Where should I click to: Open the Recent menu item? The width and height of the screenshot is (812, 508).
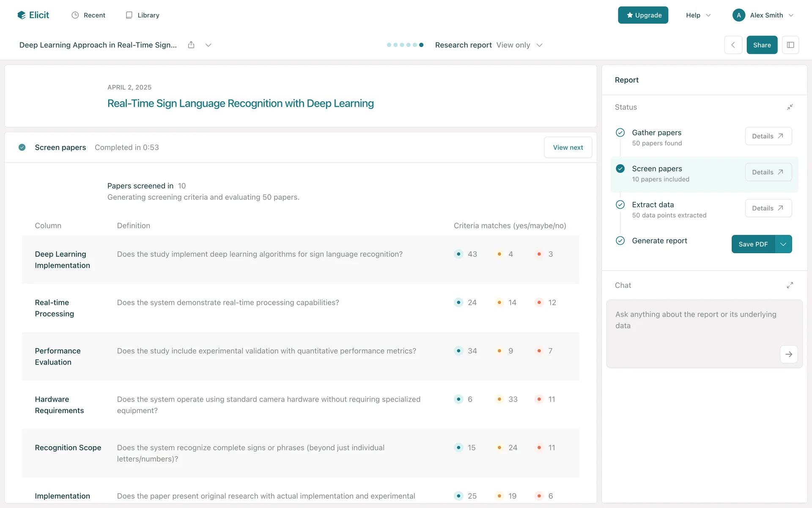point(88,15)
